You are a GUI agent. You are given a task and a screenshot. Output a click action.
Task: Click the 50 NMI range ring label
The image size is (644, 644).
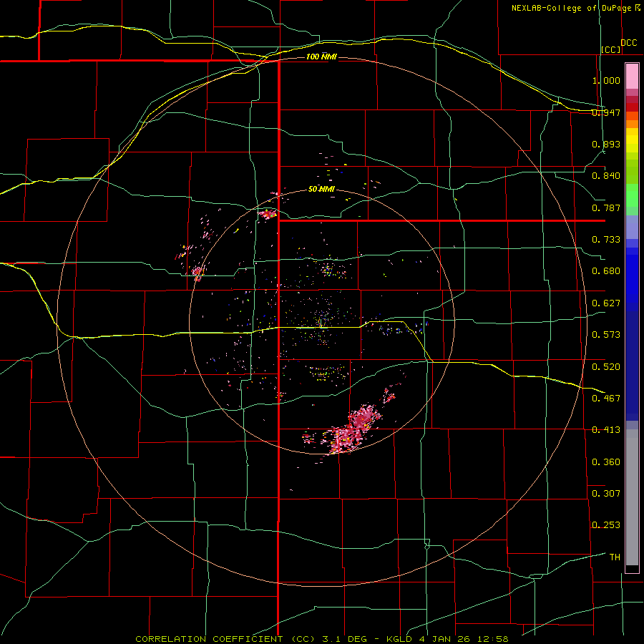[x=321, y=190]
